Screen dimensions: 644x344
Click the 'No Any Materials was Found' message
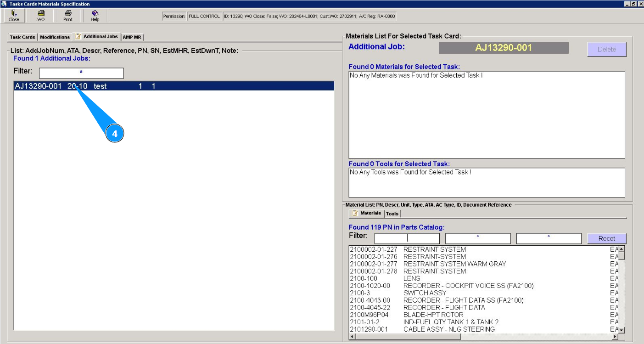(416, 75)
